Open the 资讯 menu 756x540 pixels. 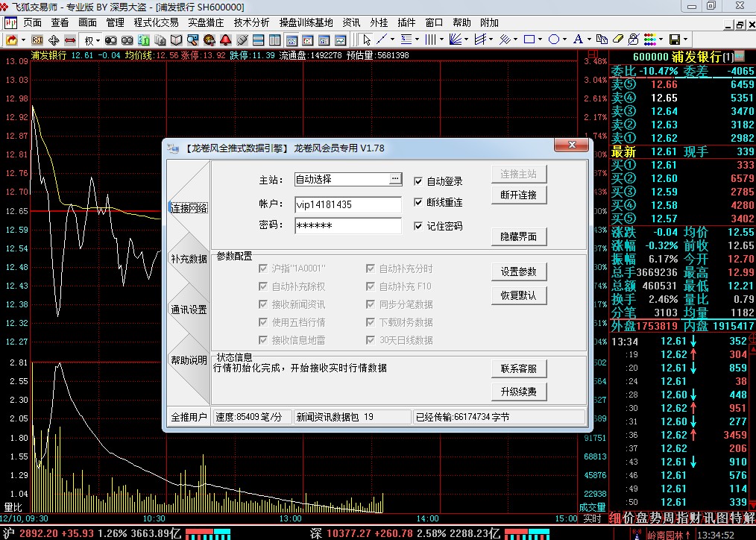[x=351, y=22]
